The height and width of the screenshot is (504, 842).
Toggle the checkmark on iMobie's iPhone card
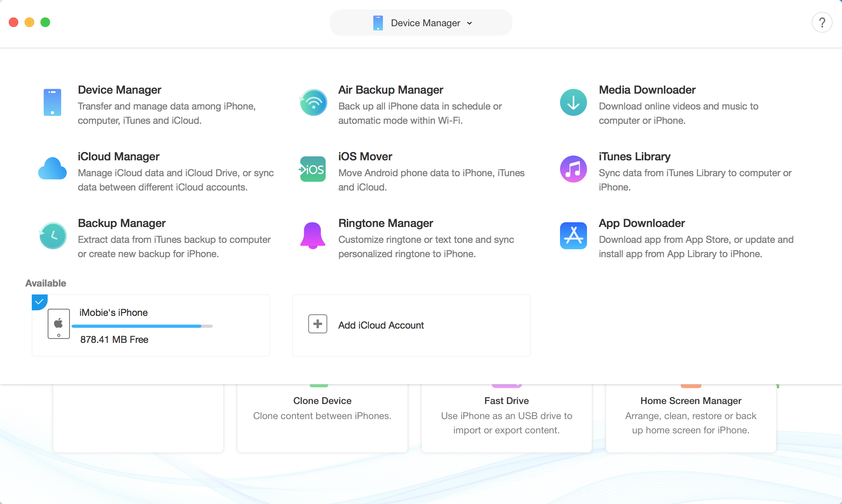coord(39,302)
